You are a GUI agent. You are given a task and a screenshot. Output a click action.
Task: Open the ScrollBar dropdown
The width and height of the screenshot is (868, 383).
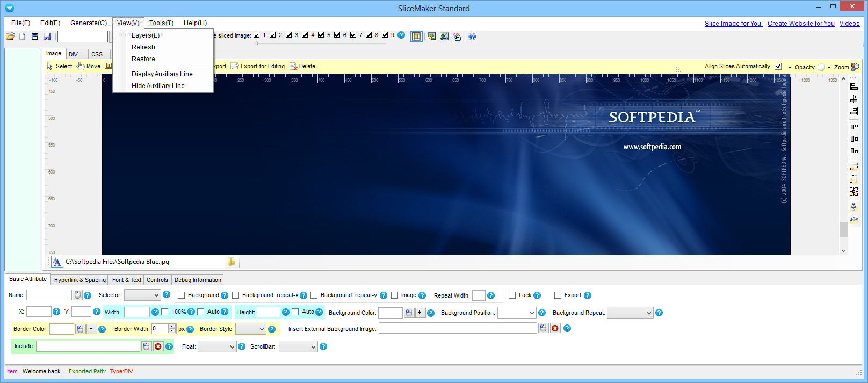(x=298, y=346)
